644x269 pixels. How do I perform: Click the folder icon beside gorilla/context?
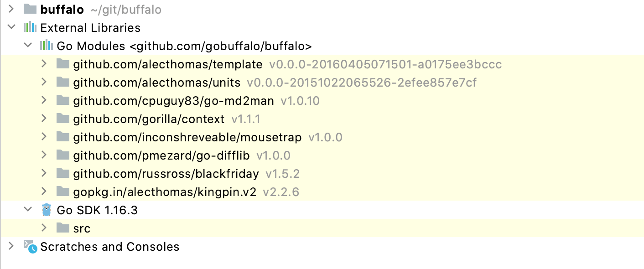pyautogui.click(x=63, y=119)
